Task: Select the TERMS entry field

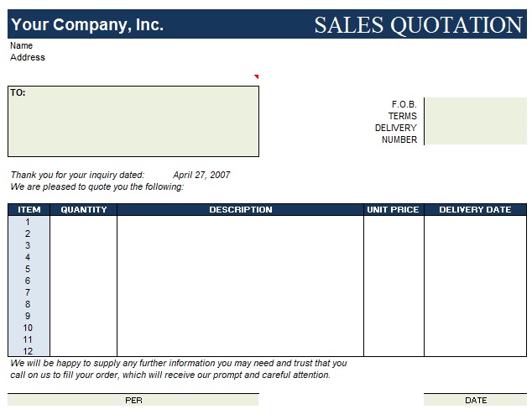Action: 475,116
